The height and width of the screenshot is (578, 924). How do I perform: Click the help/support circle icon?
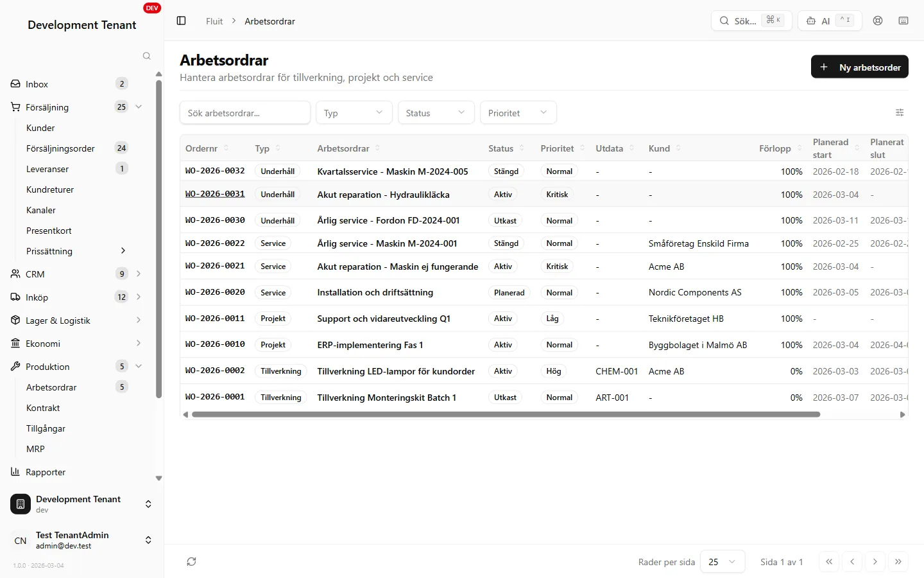pyautogui.click(x=878, y=21)
